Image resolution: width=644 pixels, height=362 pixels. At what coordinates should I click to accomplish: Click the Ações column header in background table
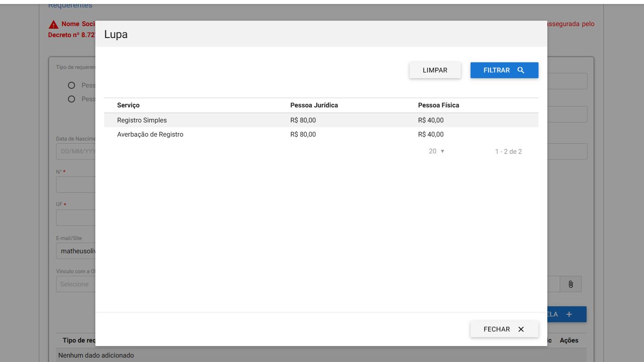click(x=569, y=340)
